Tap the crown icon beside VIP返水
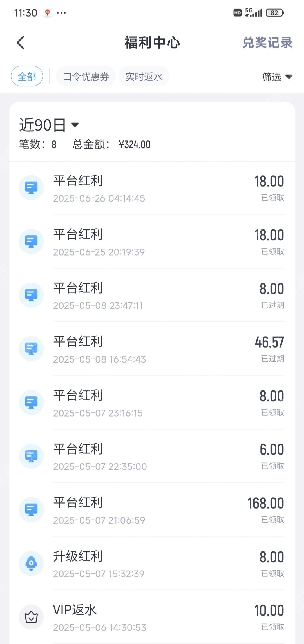Viewport: 304px width, 644px height. click(31, 617)
